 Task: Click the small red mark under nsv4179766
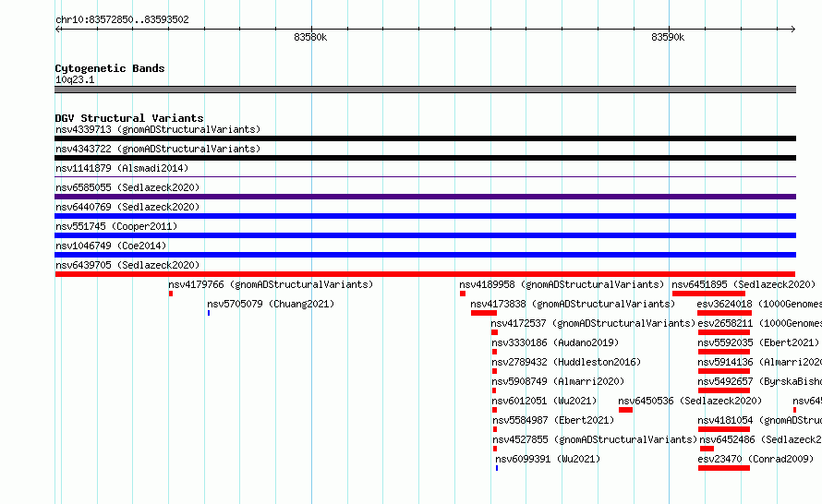pos(171,294)
